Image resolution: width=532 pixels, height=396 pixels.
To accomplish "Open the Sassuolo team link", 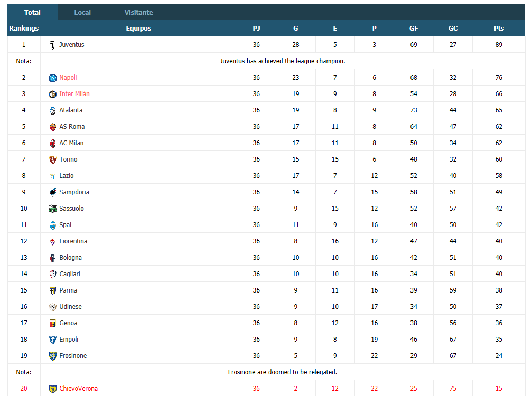I will point(71,209).
